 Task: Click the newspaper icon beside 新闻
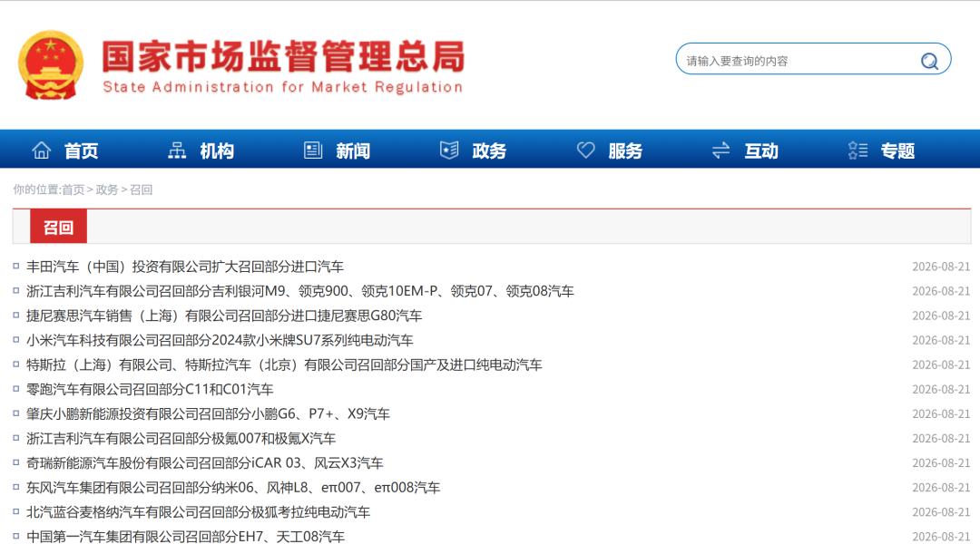point(313,150)
